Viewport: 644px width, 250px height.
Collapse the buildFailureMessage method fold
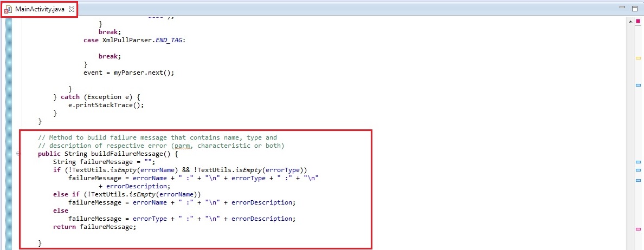click(18, 154)
